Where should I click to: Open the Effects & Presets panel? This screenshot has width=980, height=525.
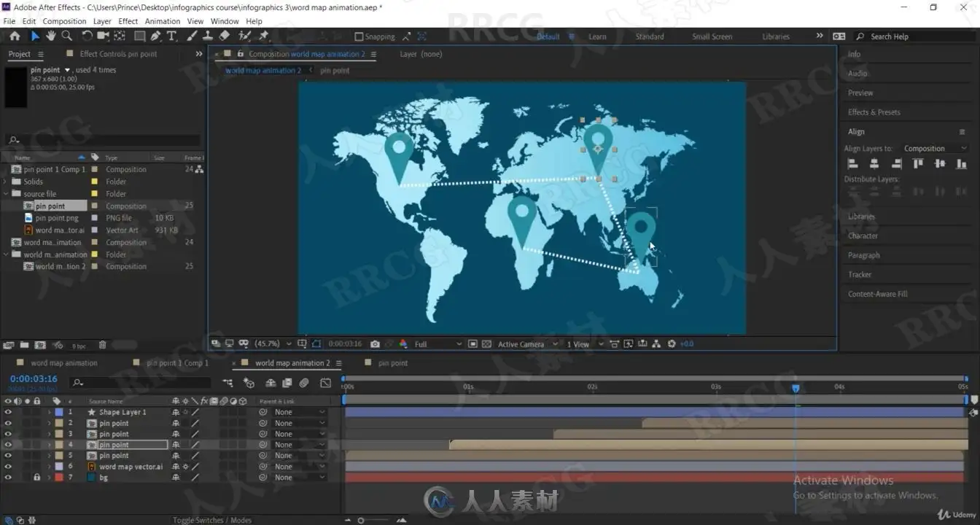coord(874,112)
